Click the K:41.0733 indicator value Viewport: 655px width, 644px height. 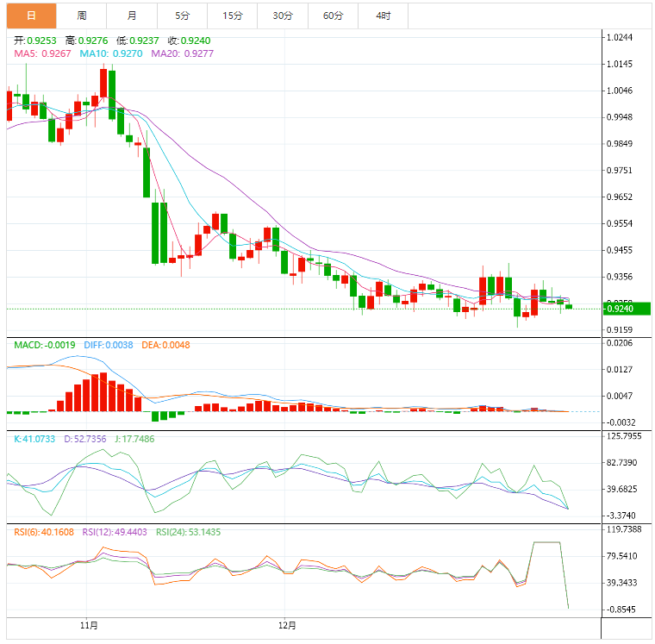coord(34,439)
